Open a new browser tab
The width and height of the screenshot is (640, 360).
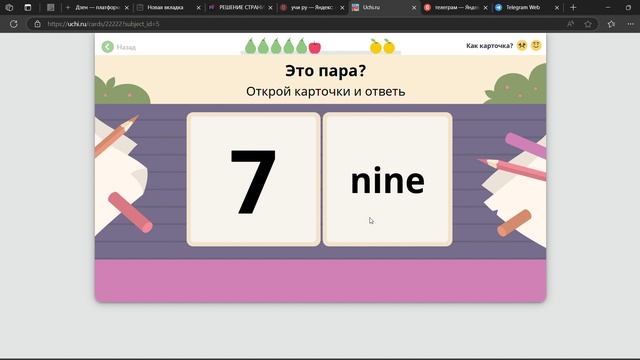pos(573,7)
